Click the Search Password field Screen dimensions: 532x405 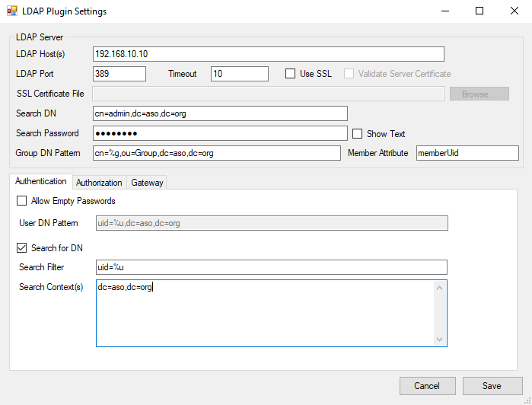219,133
